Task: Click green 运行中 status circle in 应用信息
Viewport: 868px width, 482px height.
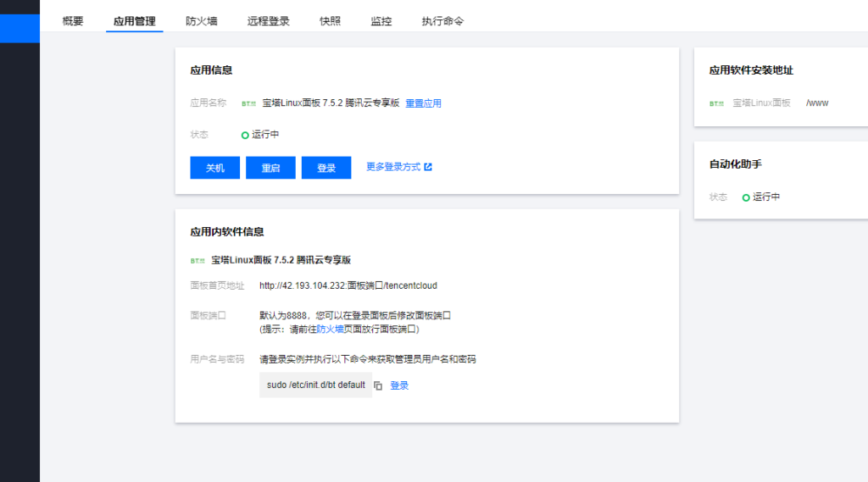Action: (245, 135)
